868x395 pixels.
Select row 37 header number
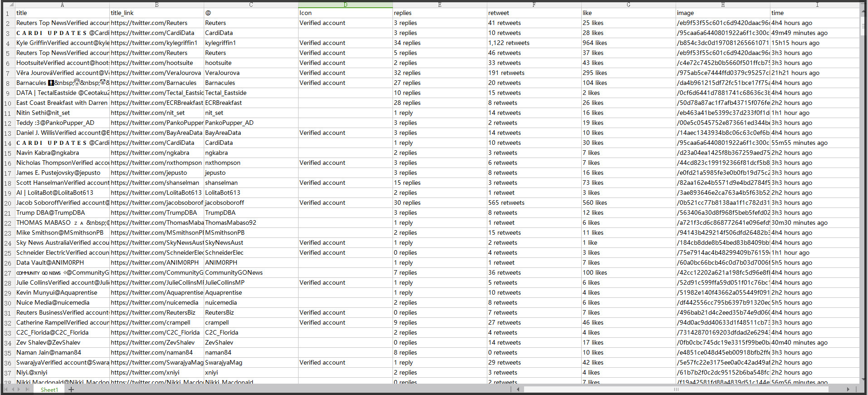[8, 373]
